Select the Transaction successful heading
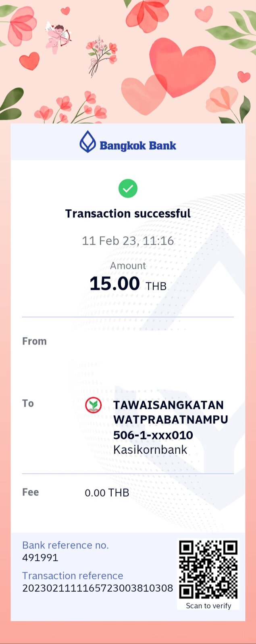Image resolution: width=256 pixels, height=644 pixels. (128, 213)
